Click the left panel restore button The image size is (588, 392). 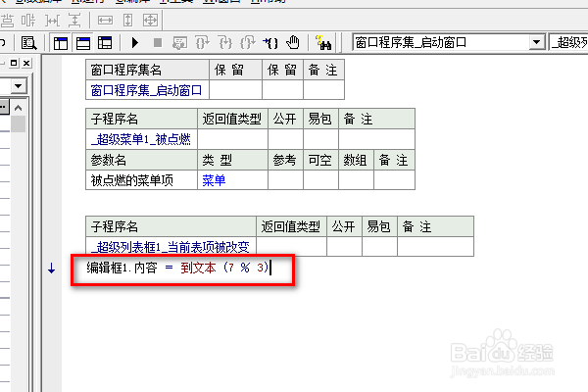click(14, 63)
